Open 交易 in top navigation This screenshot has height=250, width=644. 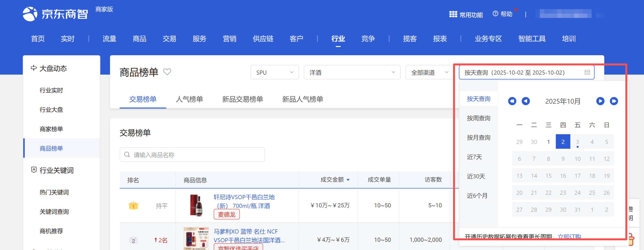click(x=170, y=39)
